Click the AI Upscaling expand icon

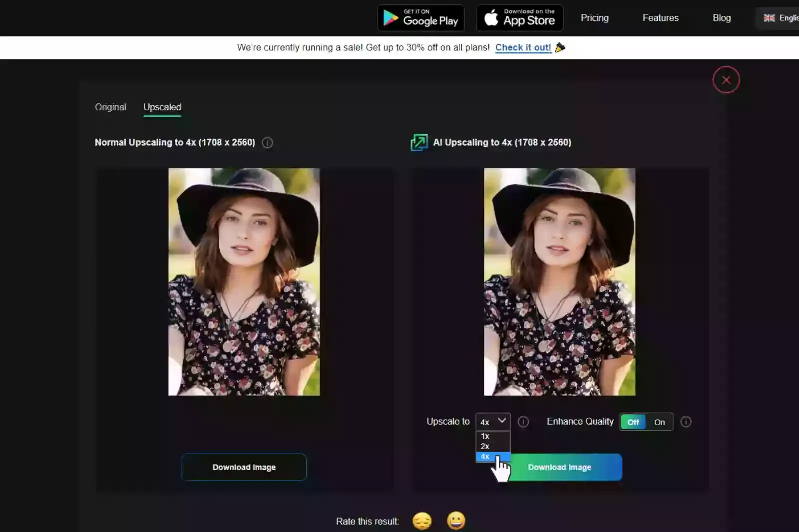point(419,143)
